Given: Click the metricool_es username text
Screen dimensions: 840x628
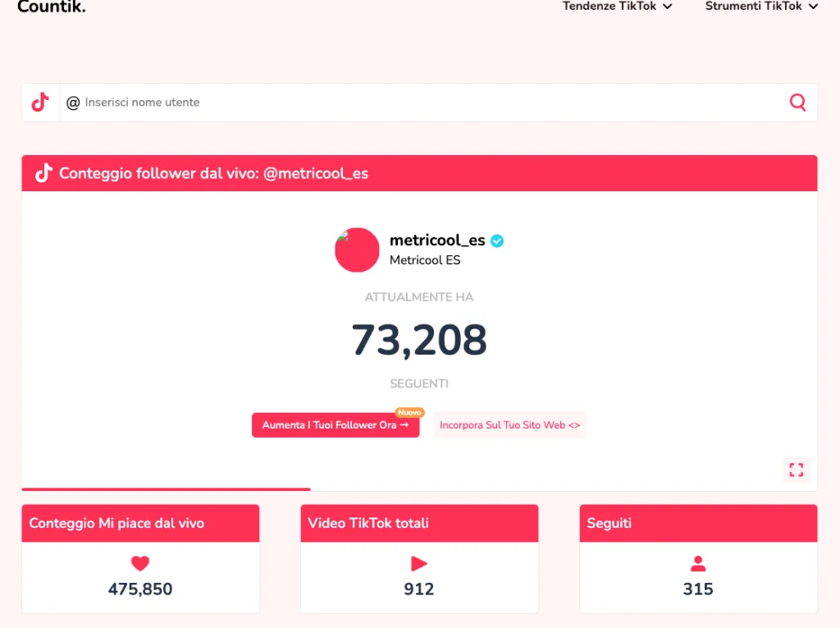Looking at the screenshot, I should [437, 241].
